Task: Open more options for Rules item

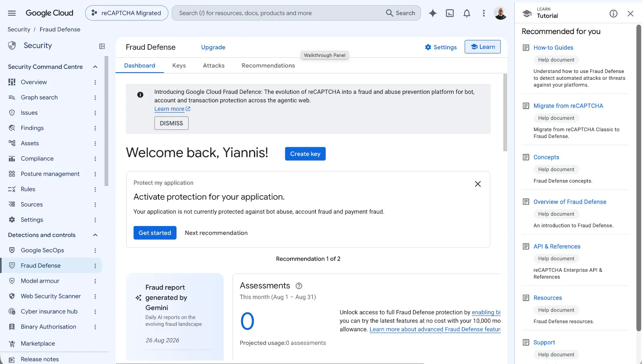Action: click(x=95, y=189)
